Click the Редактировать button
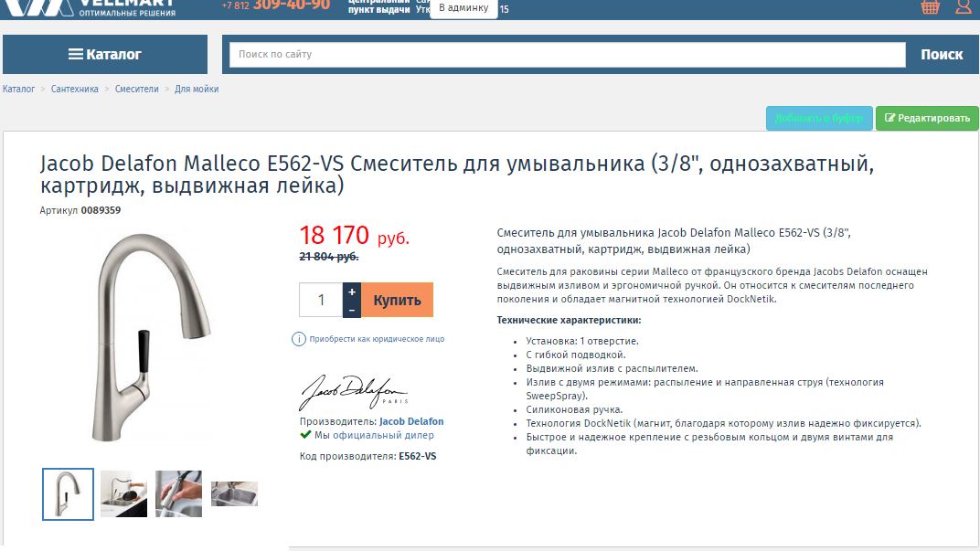 tap(927, 118)
